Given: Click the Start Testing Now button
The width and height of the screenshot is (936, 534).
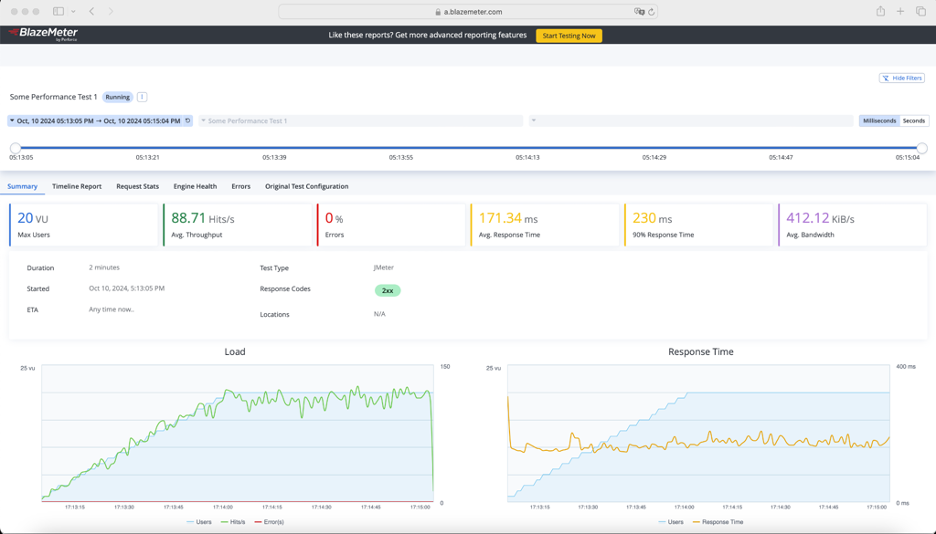Looking at the screenshot, I should pyautogui.click(x=569, y=36).
